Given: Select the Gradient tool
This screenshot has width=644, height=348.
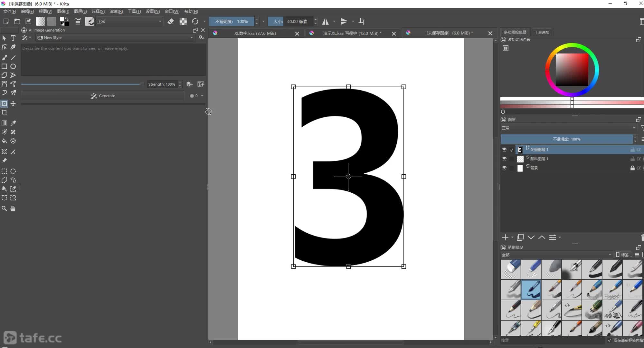Looking at the screenshot, I should tap(5, 123).
